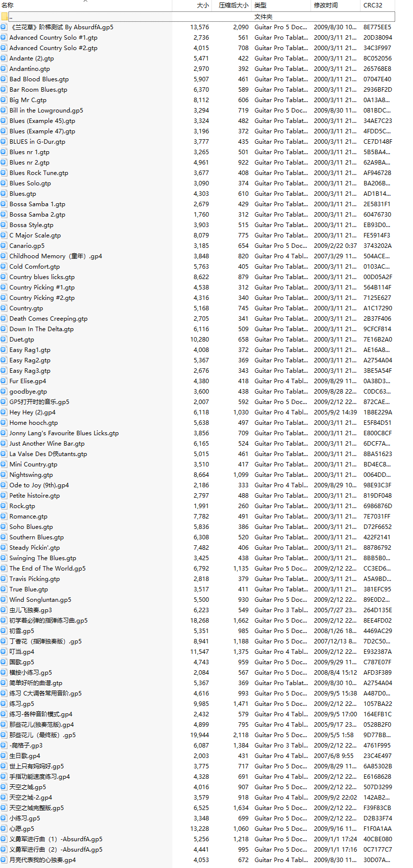The image size is (413, 868).
Task: Select the file icon next to Big Mr C.gtp
Action: [x=4, y=100]
